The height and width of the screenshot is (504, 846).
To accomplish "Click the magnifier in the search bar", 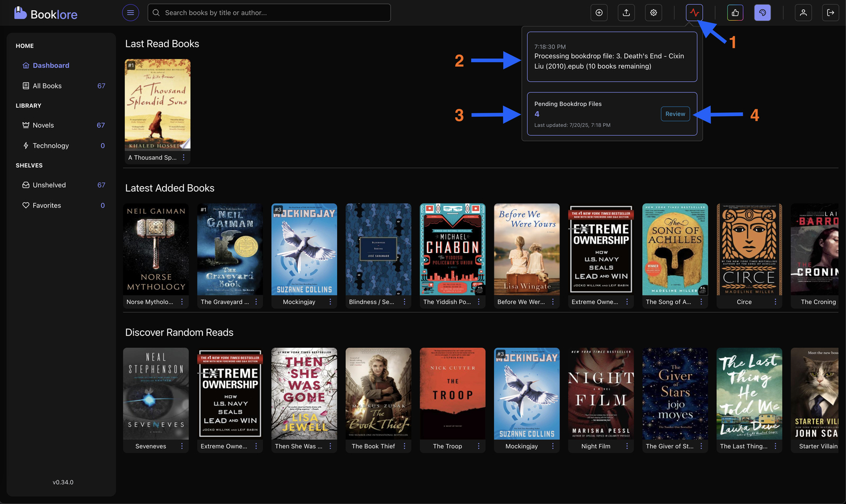I will tap(156, 12).
